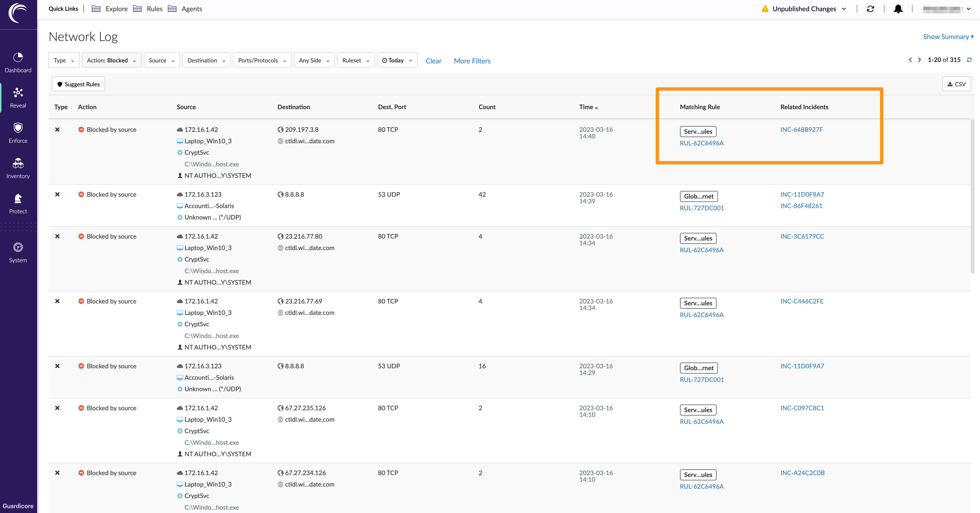
Task: Open the Ports/Protocols filter dropdown
Action: 262,60
